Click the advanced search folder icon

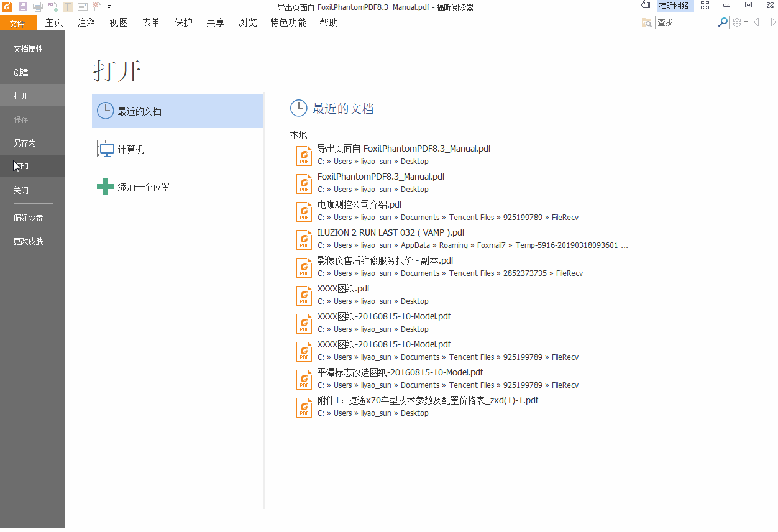[647, 22]
